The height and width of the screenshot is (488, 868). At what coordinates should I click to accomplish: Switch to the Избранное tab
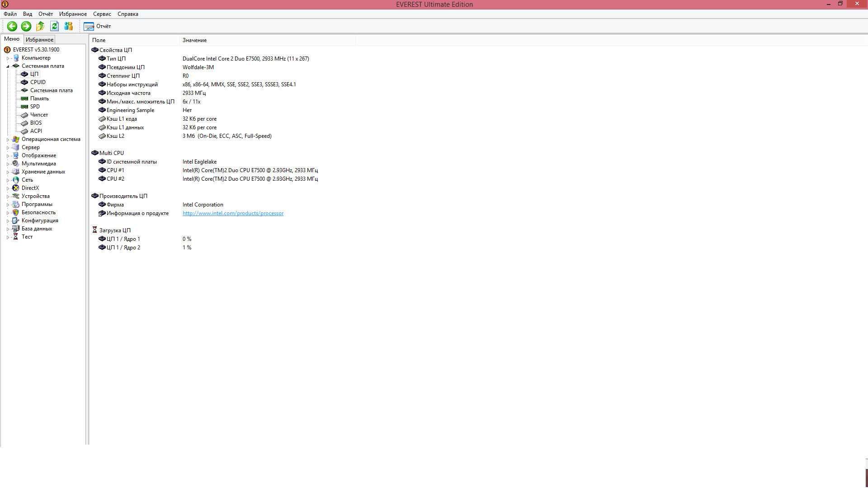click(39, 40)
